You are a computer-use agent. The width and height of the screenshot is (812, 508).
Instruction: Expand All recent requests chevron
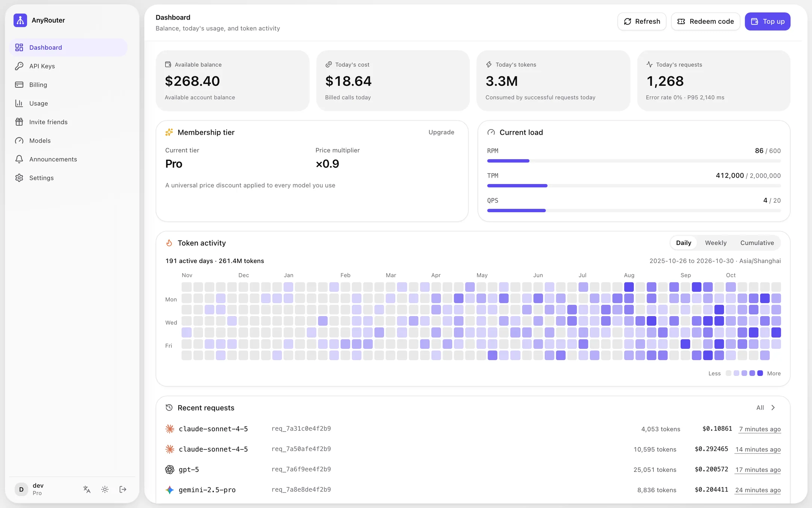click(x=773, y=408)
